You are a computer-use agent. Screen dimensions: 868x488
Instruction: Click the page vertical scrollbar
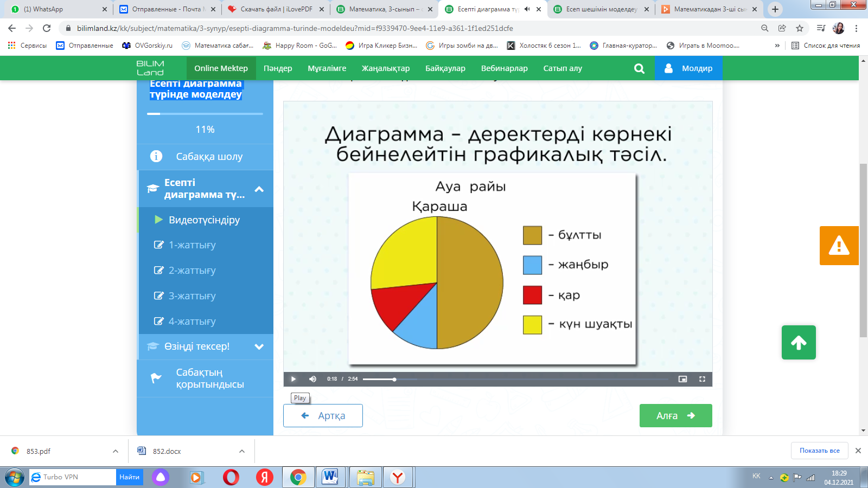coord(863,249)
